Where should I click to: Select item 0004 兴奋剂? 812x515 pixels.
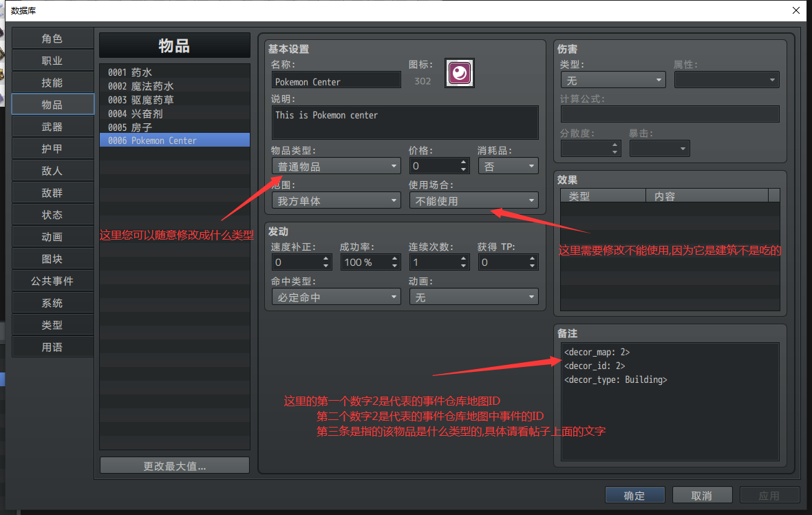[x=175, y=114]
